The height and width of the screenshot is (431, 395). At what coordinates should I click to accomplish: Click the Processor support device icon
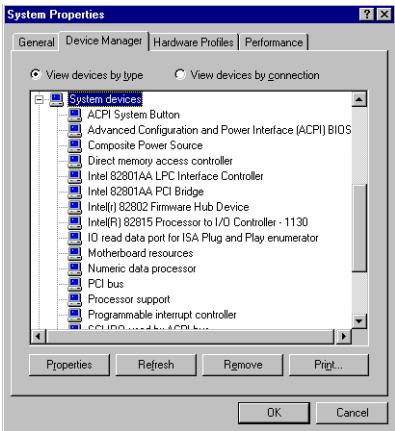pyautogui.click(x=75, y=299)
